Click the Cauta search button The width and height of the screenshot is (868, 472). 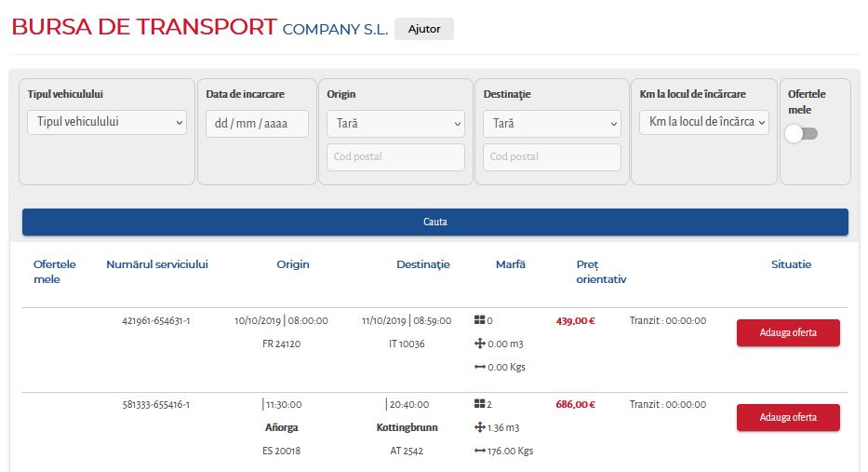click(435, 222)
